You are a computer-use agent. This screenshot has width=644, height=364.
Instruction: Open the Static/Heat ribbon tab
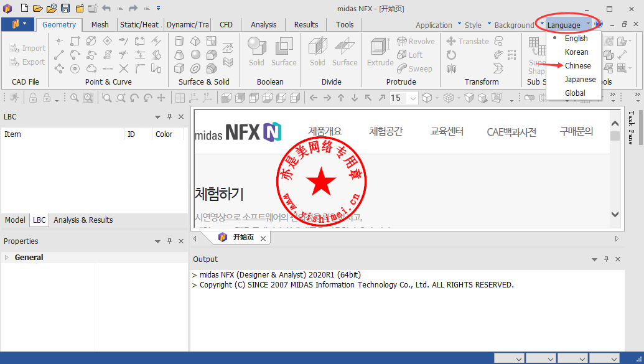[x=139, y=25]
